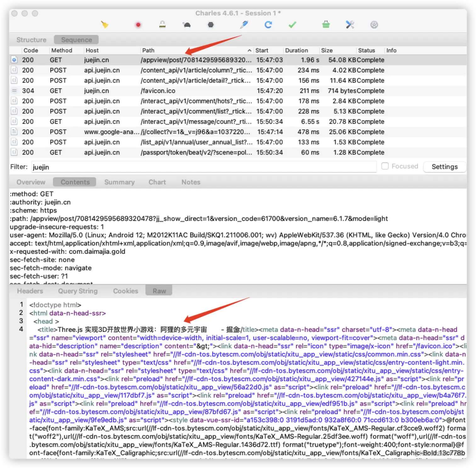Toggle the red recording button
476x468 pixels.
click(x=138, y=25)
